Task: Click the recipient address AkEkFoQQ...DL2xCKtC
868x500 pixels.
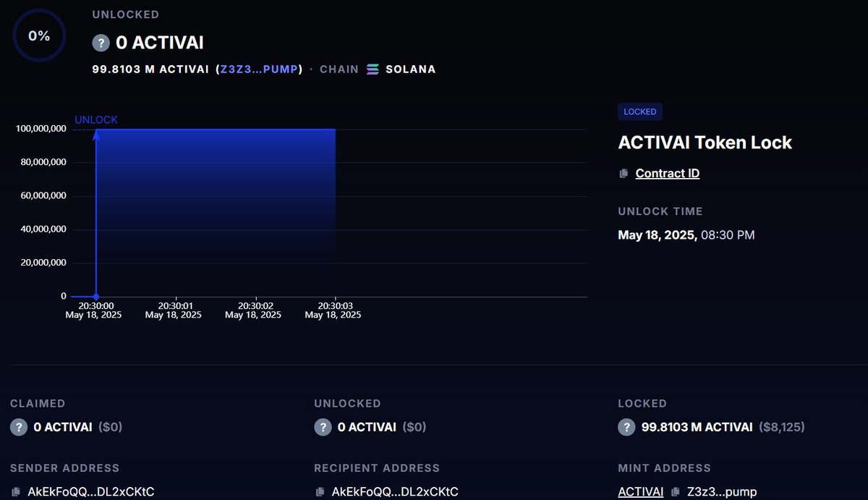Action: 395,492
